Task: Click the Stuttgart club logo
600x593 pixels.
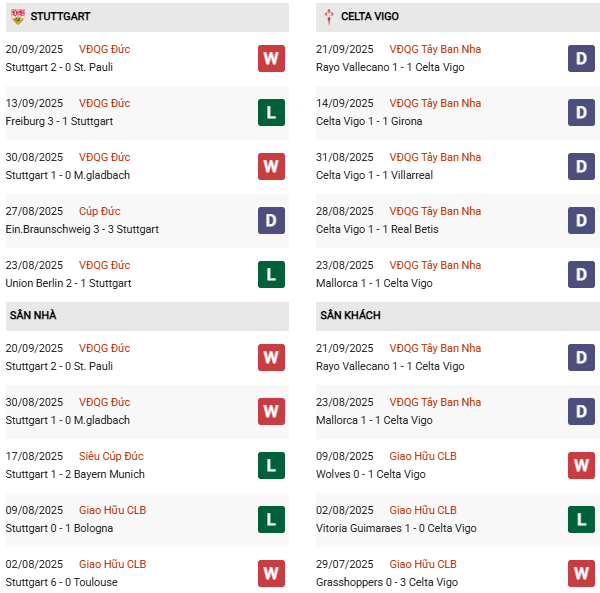Action: point(17,16)
